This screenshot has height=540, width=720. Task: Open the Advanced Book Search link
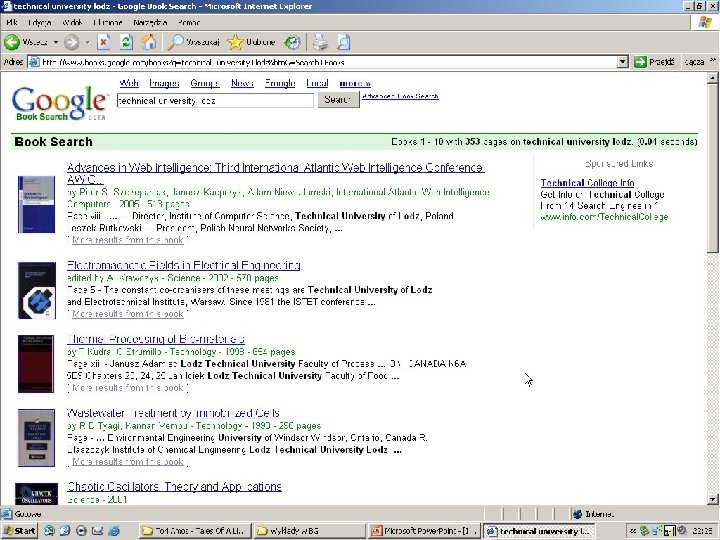(400, 96)
